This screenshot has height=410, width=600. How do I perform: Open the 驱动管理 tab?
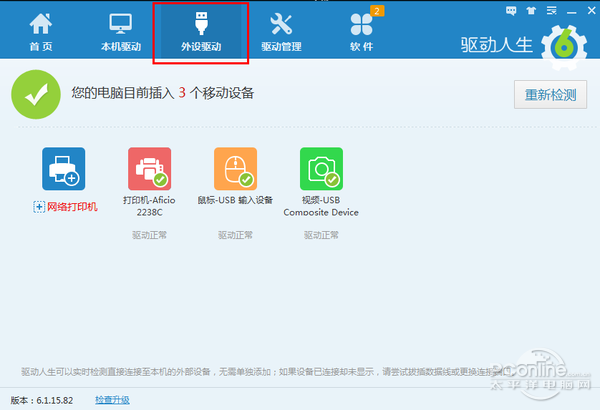[x=281, y=32]
